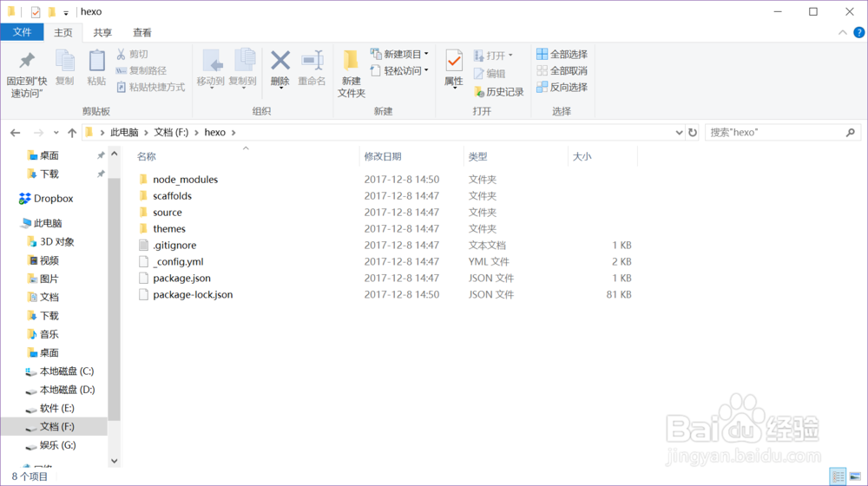
Task: Open Copy to (复制到) command
Action: [x=242, y=68]
